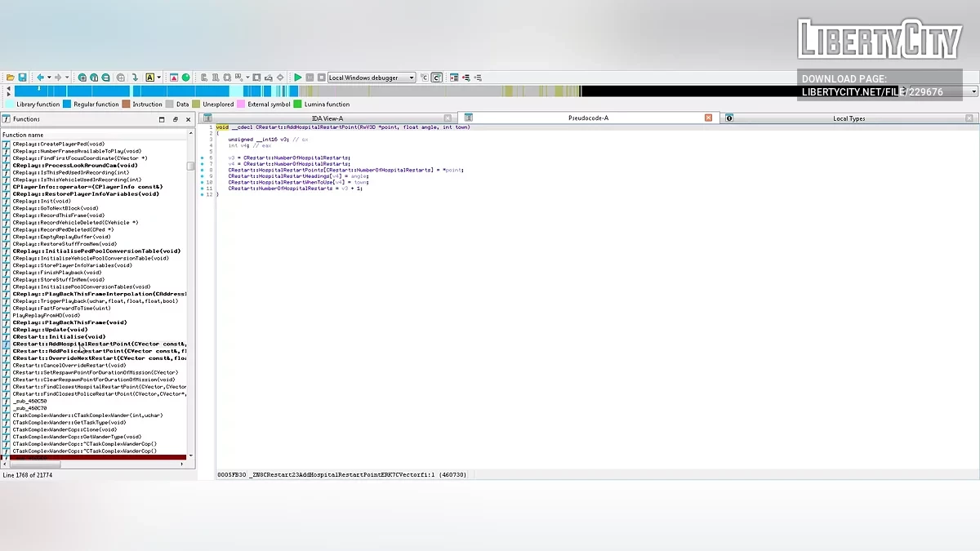Click the debugger stop square button

tap(322, 78)
